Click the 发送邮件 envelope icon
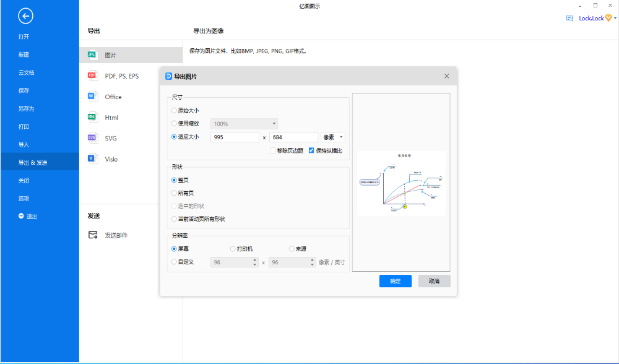Screen dimensions: 619x364 93,235
